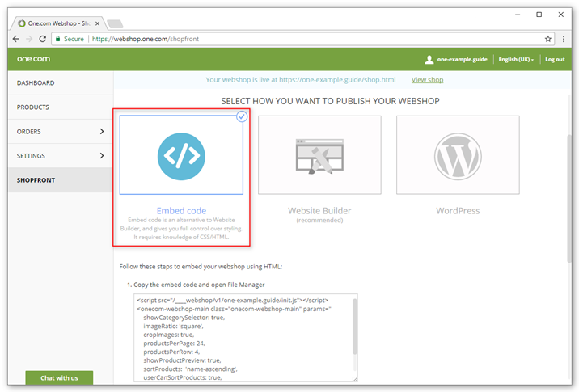Open the one-example.guide user account icon
The width and height of the screenshot is (579, 392).
point(429,60)
